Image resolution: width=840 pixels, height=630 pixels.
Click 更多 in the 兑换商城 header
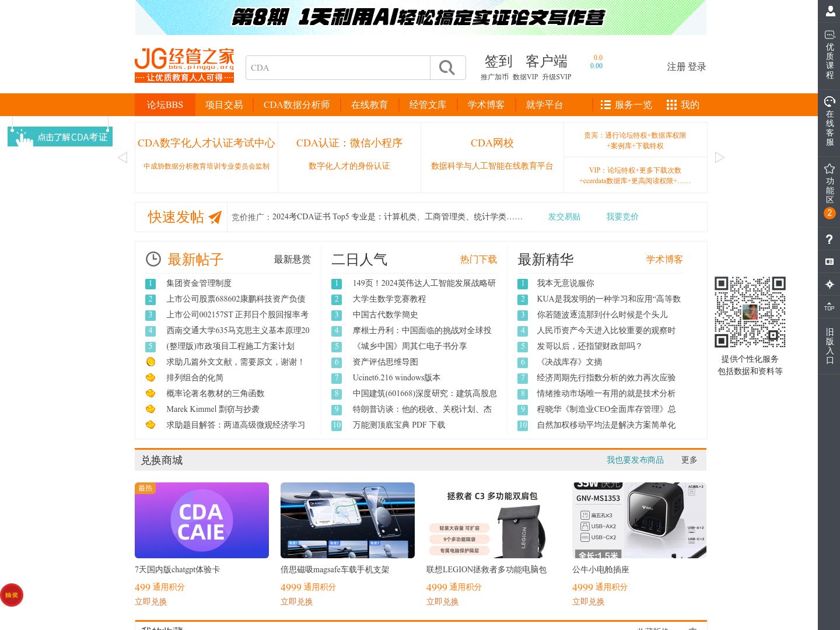(689, 460)
